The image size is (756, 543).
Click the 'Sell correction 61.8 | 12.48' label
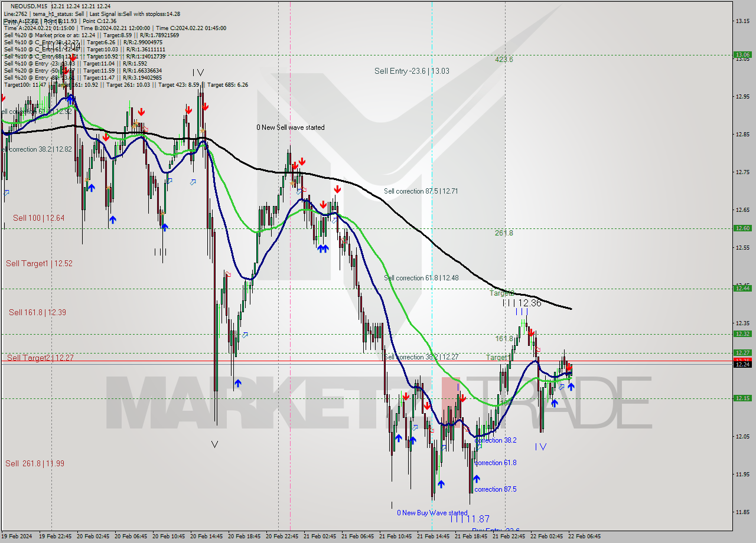tap(421, 278)
